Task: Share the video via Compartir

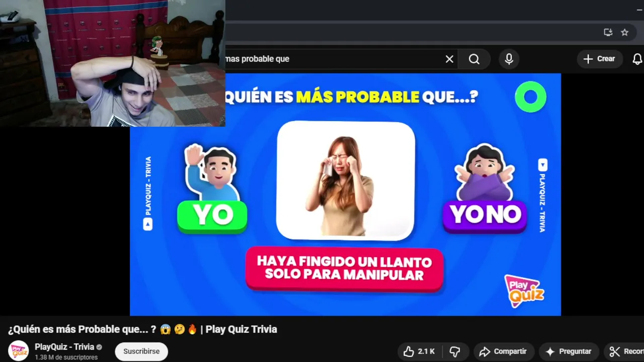Action: (503, 351)
